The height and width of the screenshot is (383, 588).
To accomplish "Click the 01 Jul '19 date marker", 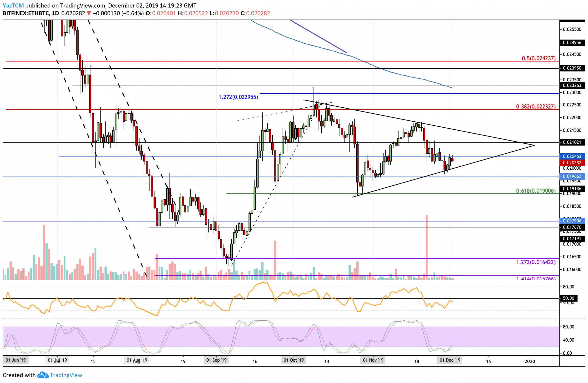I will pyautogui.click(x=57, y=360).
